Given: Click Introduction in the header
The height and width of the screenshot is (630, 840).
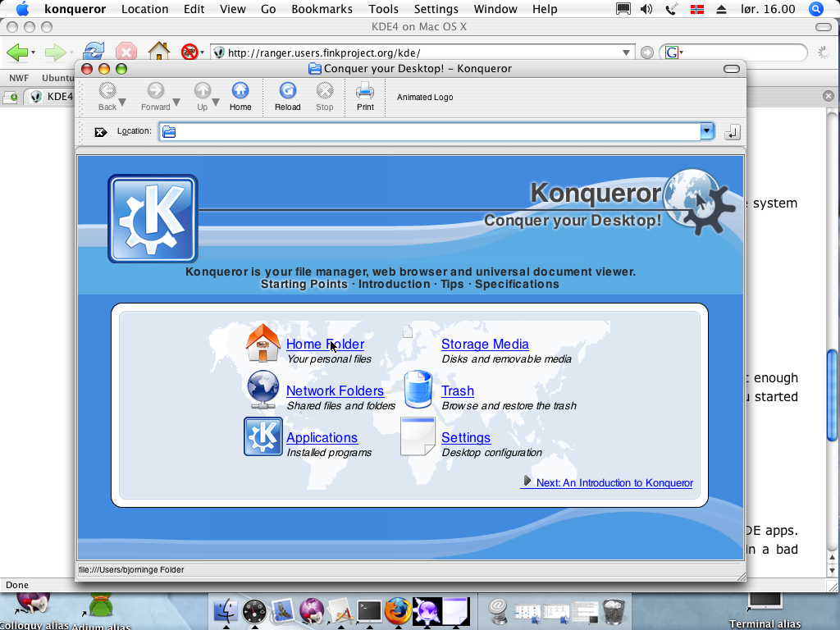Looking at the screenshot, I should pyautogui.click(x=394, y=284).
